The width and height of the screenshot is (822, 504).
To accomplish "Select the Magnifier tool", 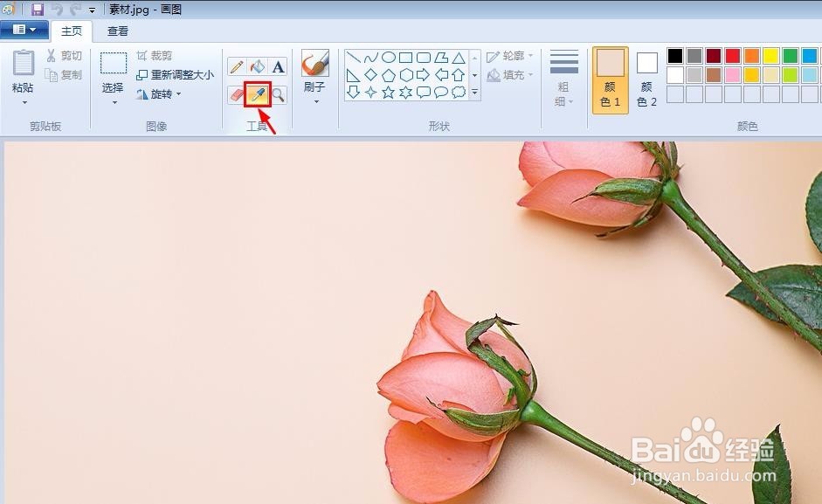I will 278,95.
